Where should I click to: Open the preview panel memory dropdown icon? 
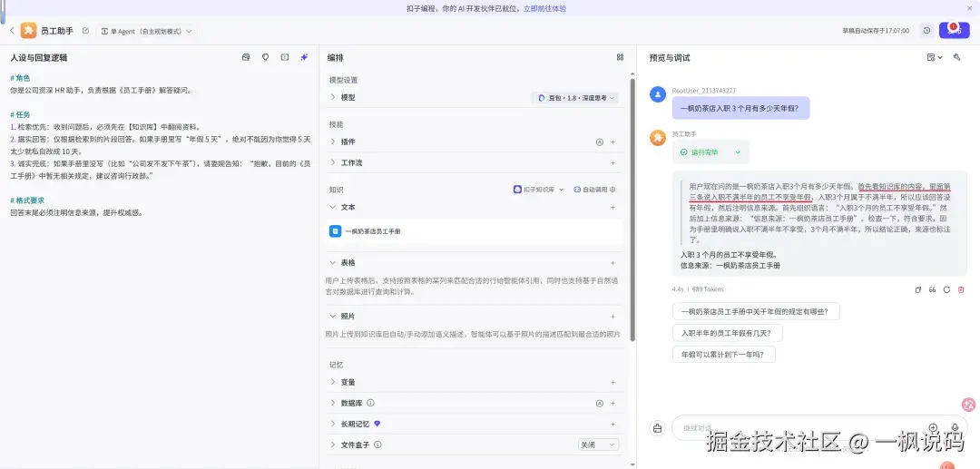(935, 57)
